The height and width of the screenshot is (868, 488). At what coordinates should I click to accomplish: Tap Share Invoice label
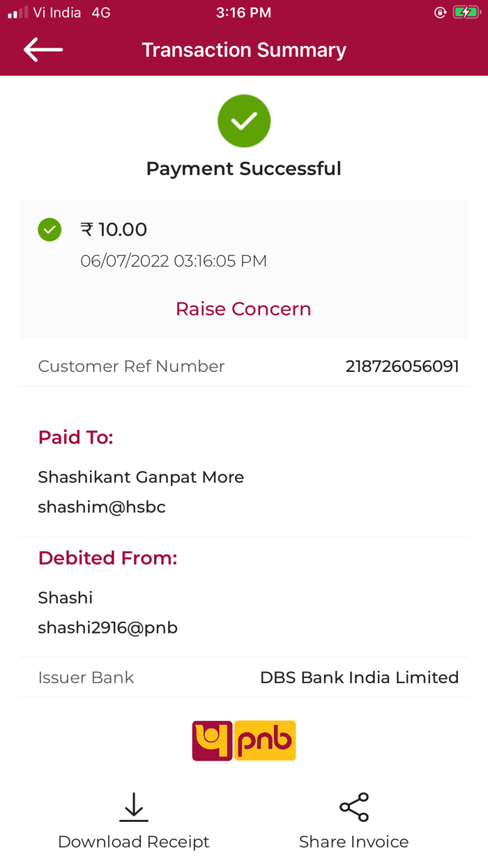coord(353,841)
